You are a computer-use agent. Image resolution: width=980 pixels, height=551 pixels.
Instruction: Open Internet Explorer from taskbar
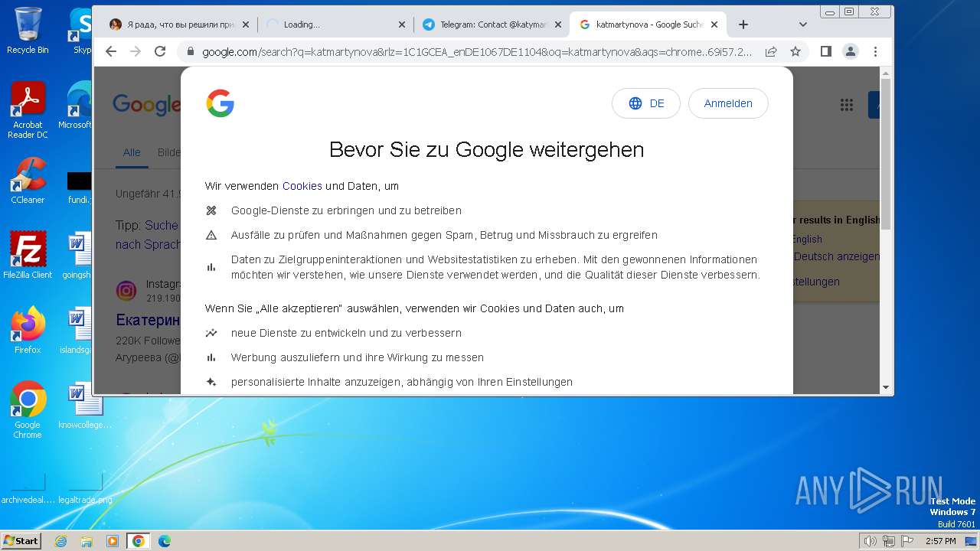click(x=61, y=541)
